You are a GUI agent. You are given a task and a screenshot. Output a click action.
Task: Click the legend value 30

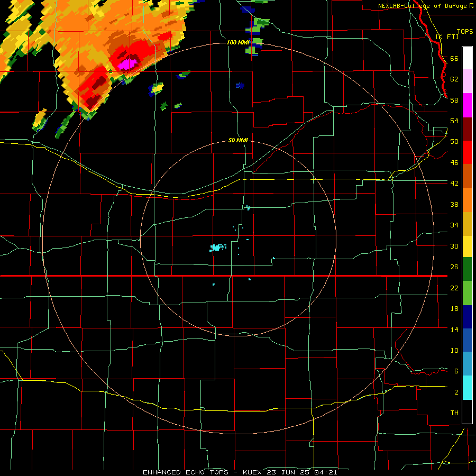pyautogui.click(x=454, y=246)
